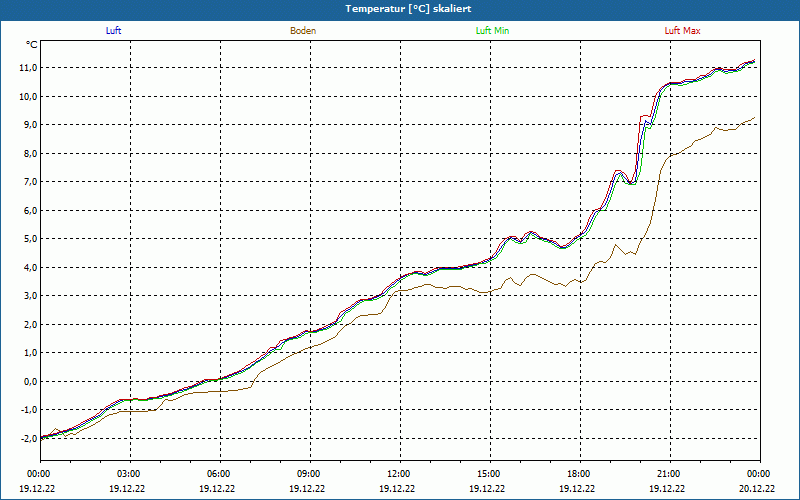The image size is (800, 500).
Task: Click the -2,0 y-axis value
Action: (x=28, y=439)
